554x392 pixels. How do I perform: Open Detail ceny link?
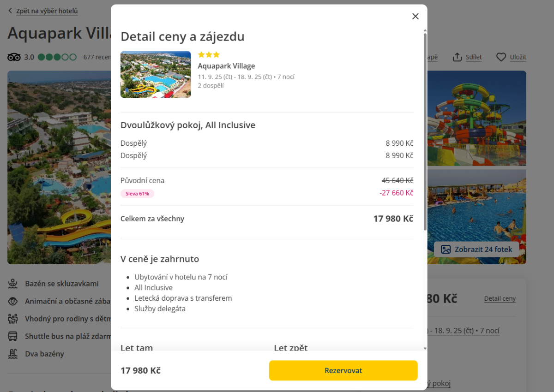coord(500,299)
